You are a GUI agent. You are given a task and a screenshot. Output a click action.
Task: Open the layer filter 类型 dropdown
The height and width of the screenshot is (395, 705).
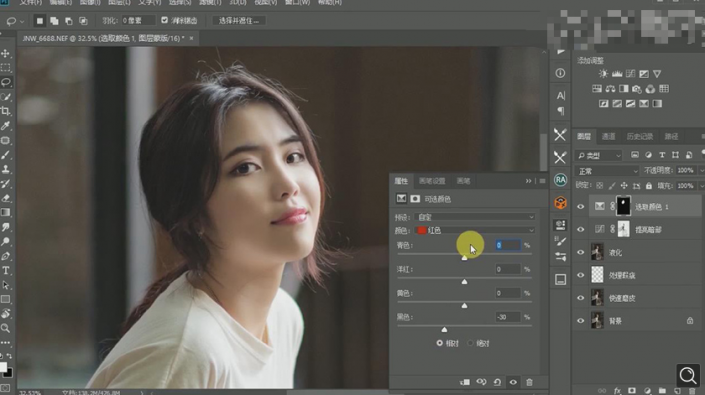click(x=598, y=155)
